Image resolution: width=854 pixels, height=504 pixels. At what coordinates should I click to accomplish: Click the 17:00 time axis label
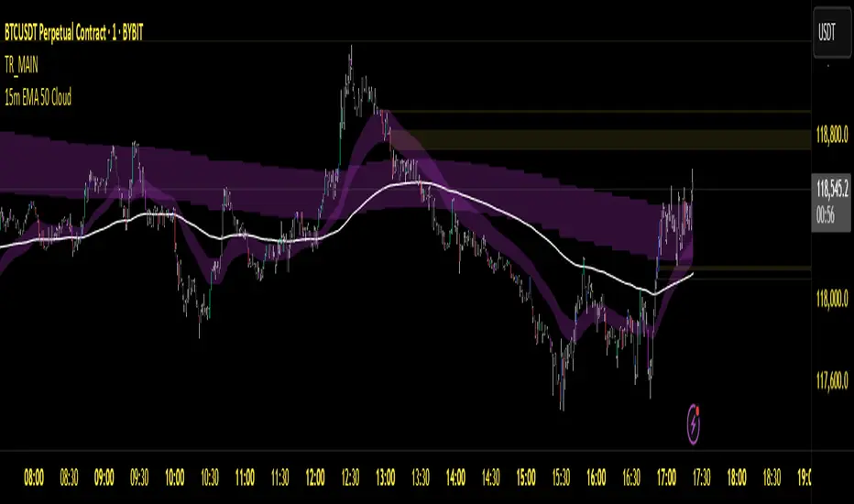click(666, 477)
